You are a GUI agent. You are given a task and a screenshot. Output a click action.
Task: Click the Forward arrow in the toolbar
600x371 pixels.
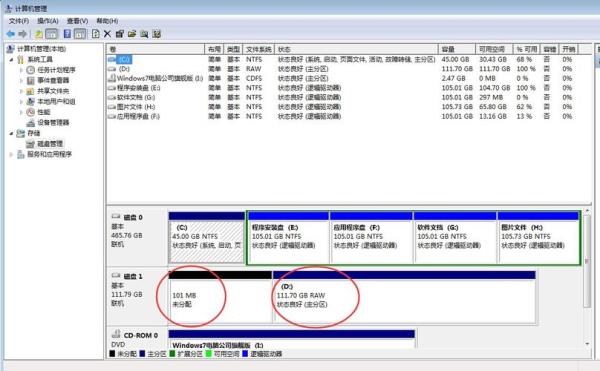23,34
